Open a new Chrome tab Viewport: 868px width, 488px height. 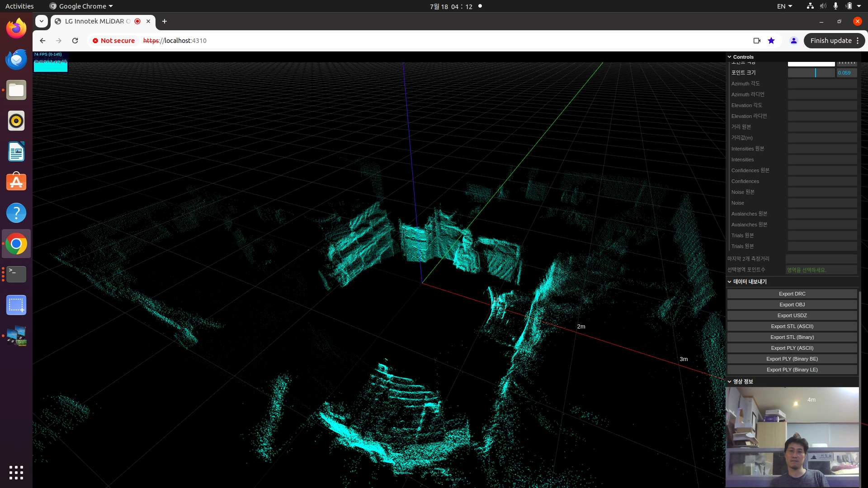[165, 21]
